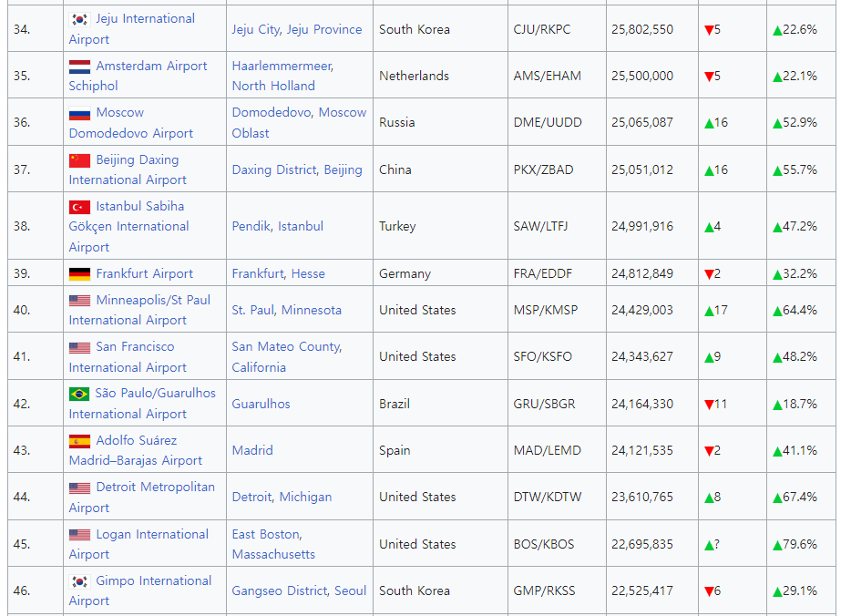Select passenger count 23,610,765

[x=642, y=498]
